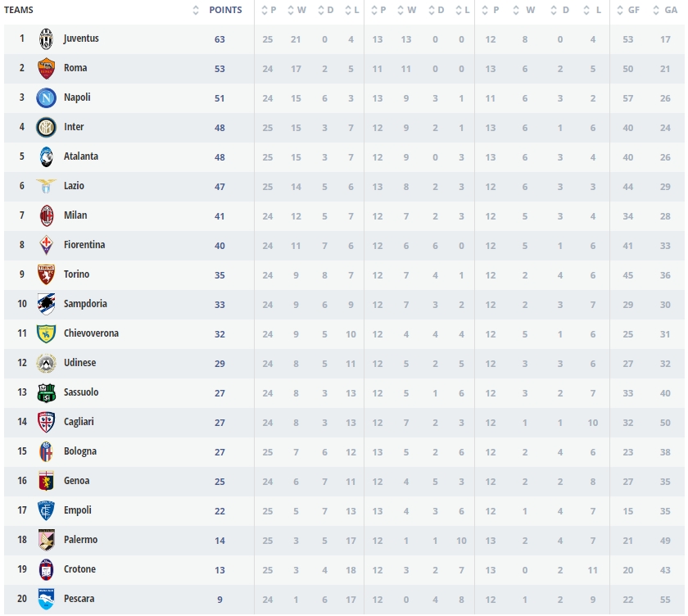Sort the table by POINTS header
Image resolution: width=688 pixels, height=616 pixels.
225,11
